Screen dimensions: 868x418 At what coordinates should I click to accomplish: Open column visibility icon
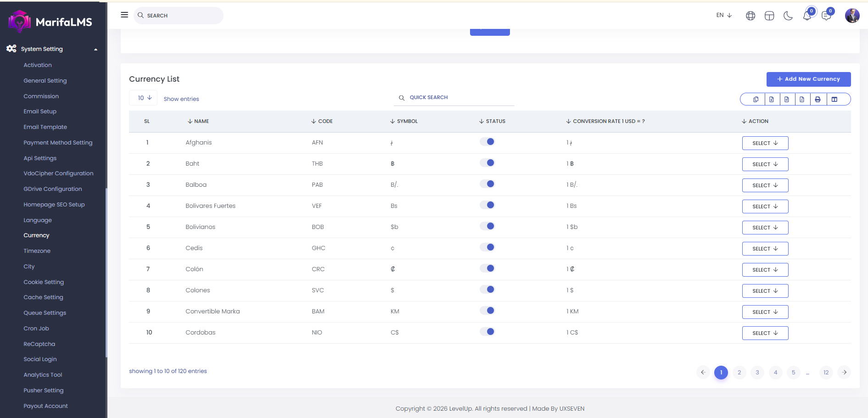point(834,99)
